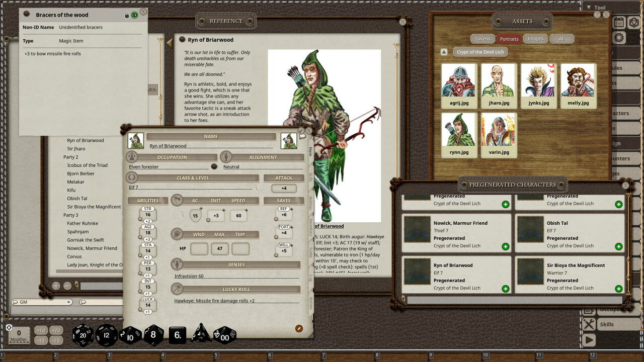
Task: Open the Skills sidebar button
Action: (x=606, y=324)
